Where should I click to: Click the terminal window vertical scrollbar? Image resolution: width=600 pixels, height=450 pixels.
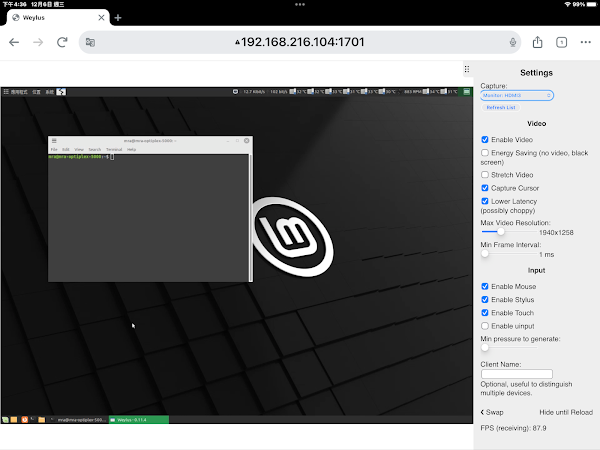tap(251, 218)
